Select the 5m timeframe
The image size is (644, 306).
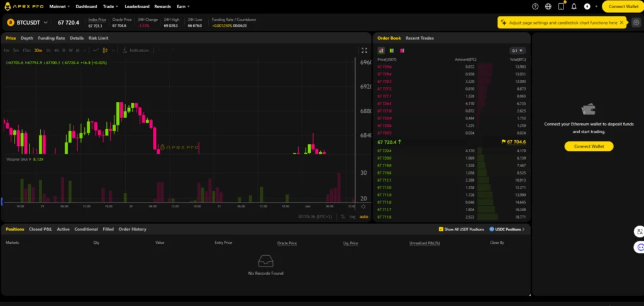[x=16, y=50]
